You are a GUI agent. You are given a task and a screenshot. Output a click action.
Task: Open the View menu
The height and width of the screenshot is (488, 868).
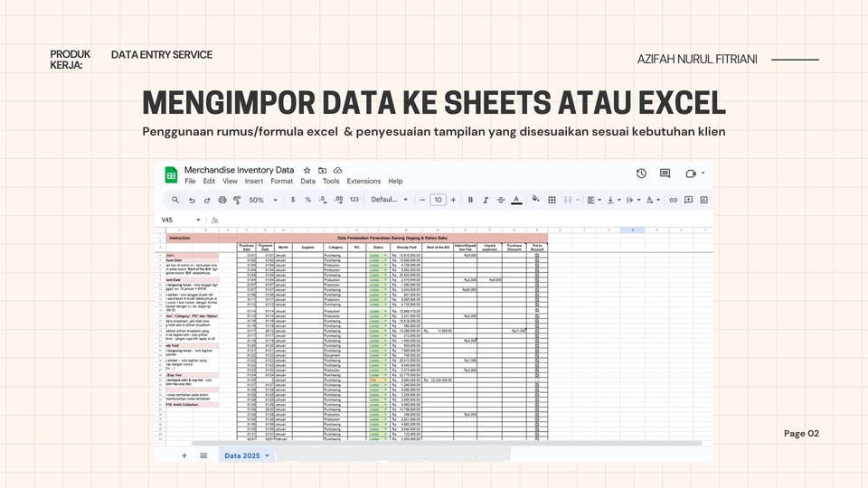coord(230,181)
